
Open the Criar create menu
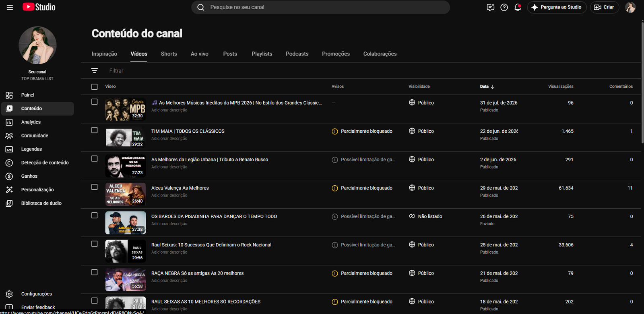pyautogui.click(x=604, y=7)
